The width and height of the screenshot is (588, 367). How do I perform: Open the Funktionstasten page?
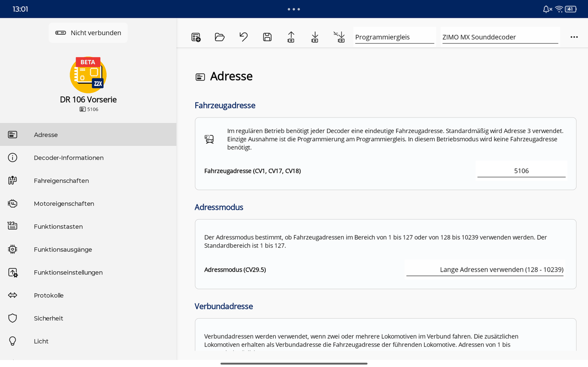coord(58,226)
